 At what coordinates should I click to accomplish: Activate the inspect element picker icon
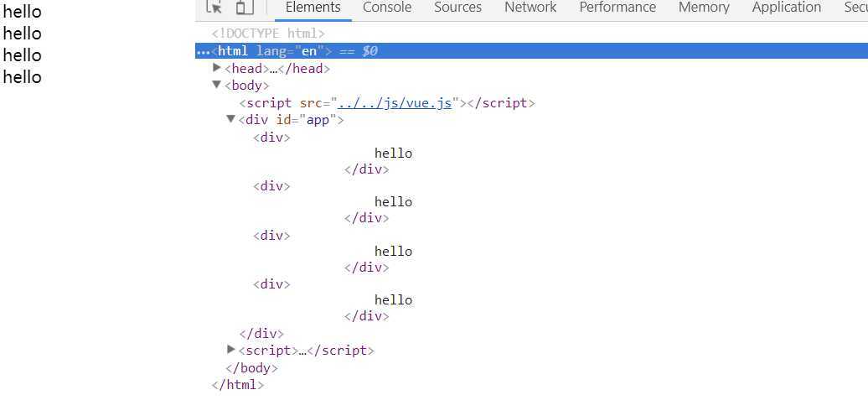pyautogui.click(x=214, y=8)
